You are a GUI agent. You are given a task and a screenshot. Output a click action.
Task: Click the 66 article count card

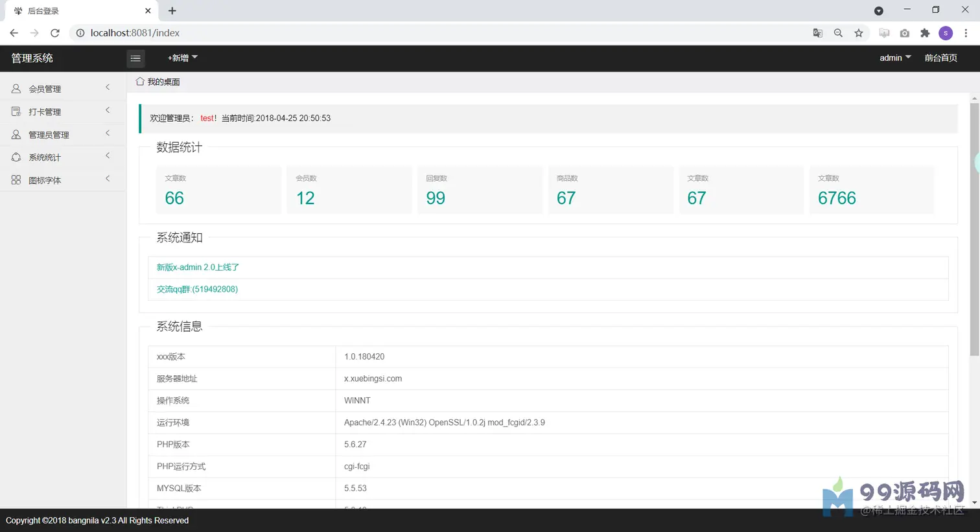click(218, 190)
